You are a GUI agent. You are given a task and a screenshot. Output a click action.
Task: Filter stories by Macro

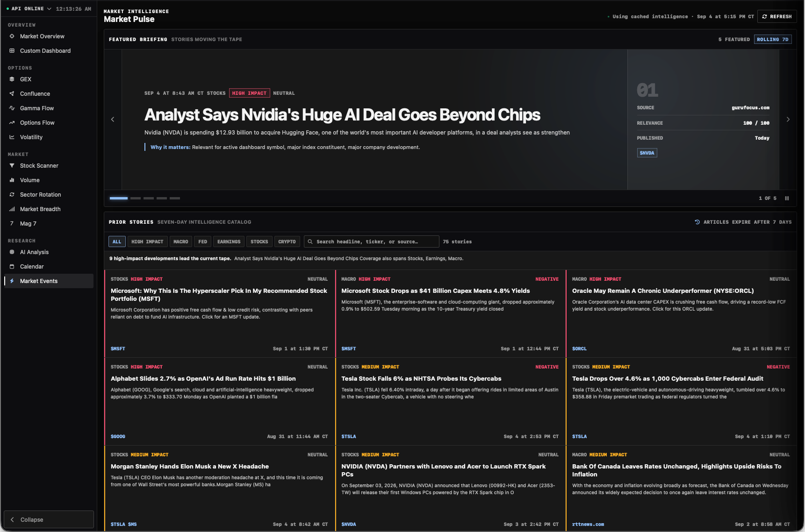click(181, 242)
